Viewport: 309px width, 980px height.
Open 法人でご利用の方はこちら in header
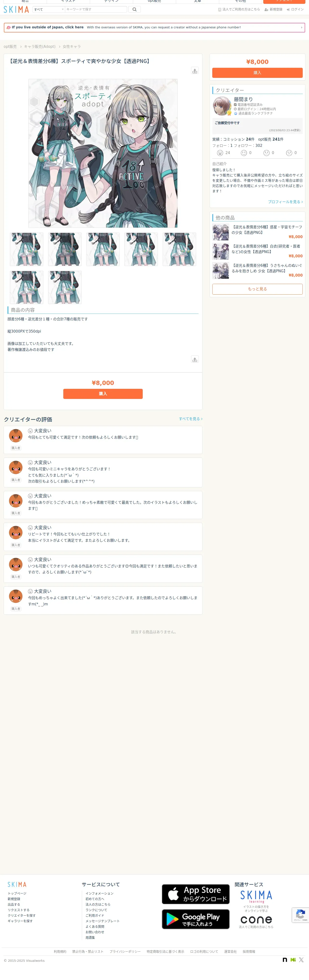[239, 10]
